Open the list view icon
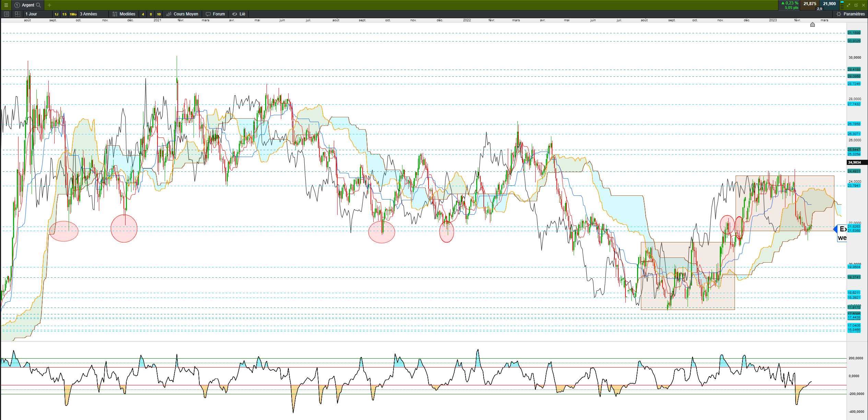Screen dimensions: 868x420 coord(7,14)
